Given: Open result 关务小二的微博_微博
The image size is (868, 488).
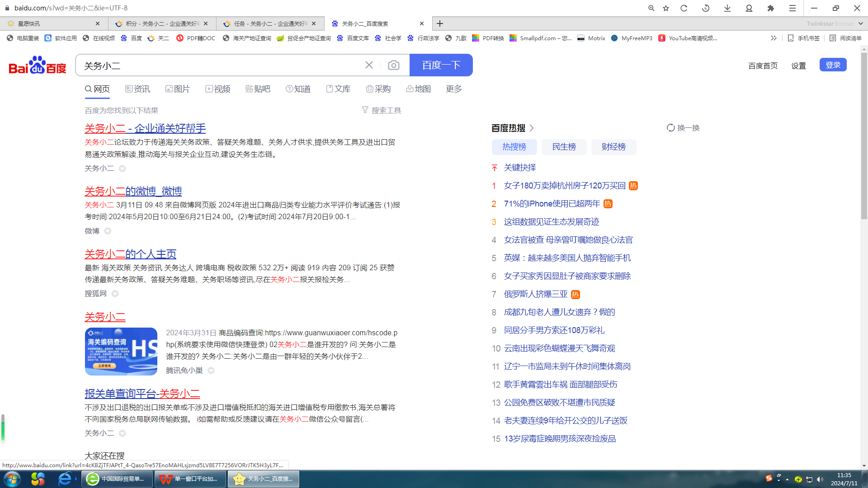Looking at the screenshot, I should pyautogui.click(x=133, y=191).
